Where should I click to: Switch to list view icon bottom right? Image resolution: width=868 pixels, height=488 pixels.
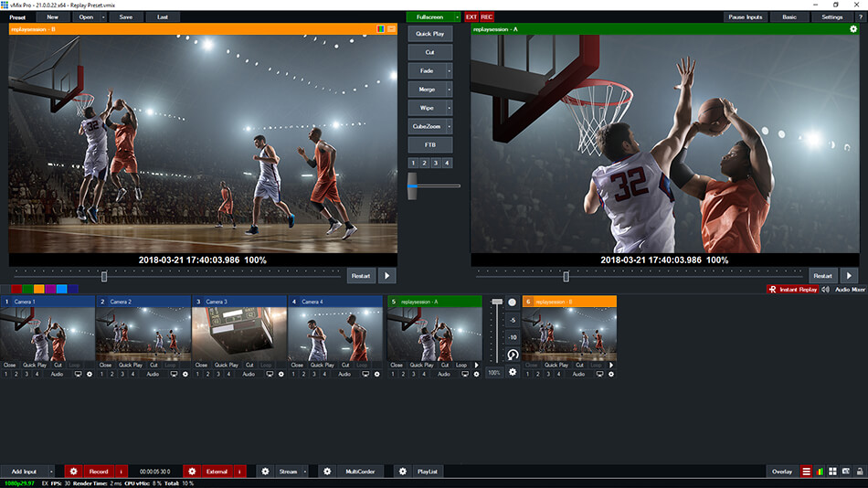point(806,472)
